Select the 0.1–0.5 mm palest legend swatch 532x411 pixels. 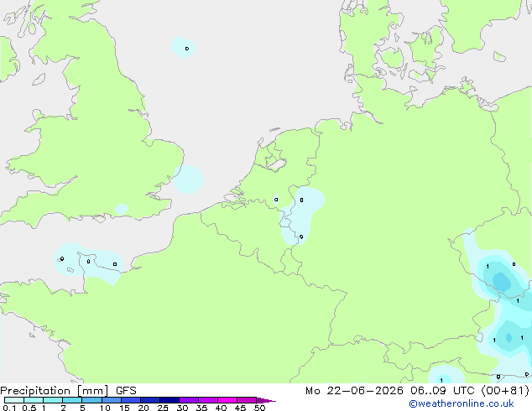(14, 400)
